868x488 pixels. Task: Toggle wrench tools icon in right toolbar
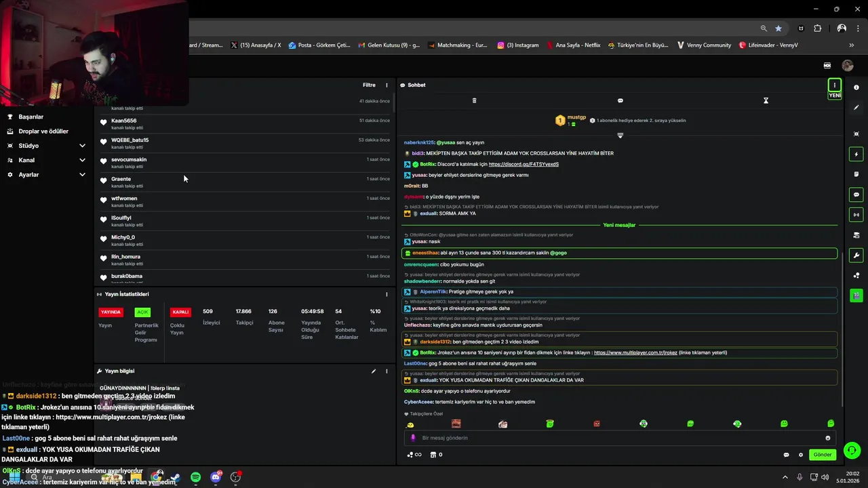[x=856, y=256]
